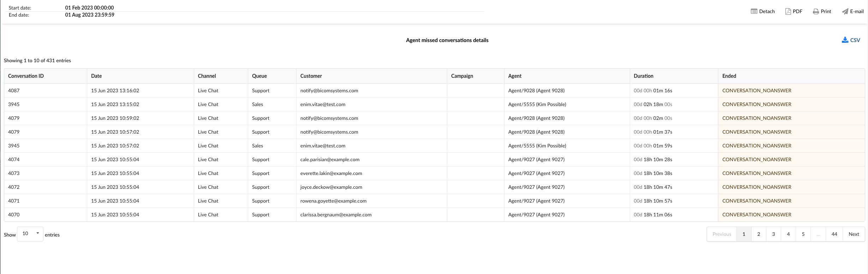Click the Print printer icon
The height and width of the screenshot is (274, 868).
(816, 11)
